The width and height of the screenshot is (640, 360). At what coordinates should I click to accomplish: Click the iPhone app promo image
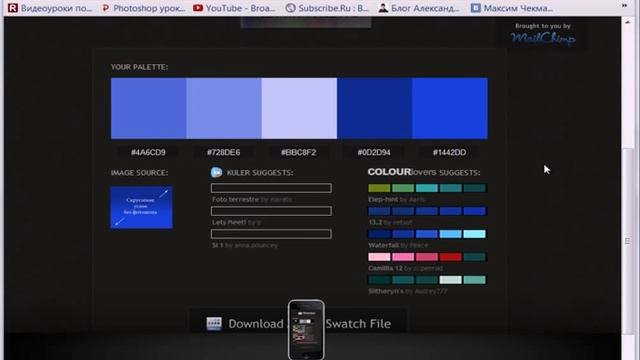(x=306, y=330)
